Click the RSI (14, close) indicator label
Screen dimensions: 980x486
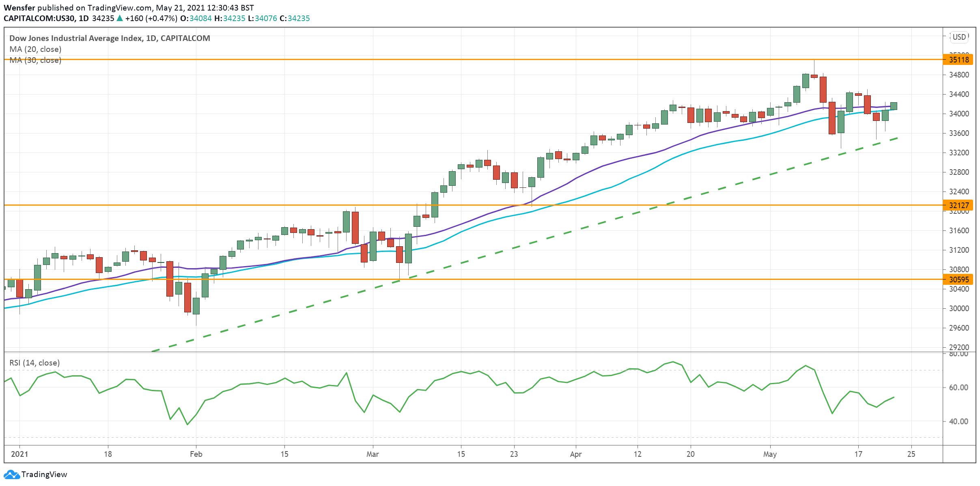[34, 363]
